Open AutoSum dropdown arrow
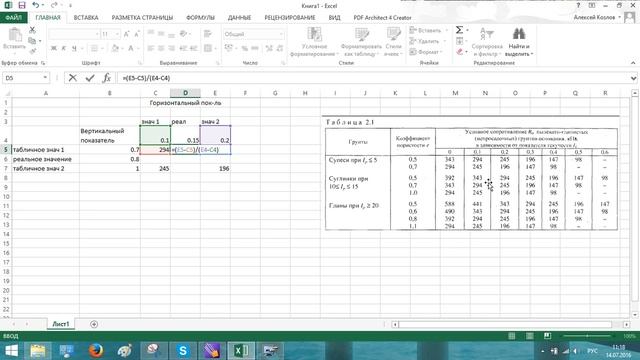Viewport: 640px width, 360px height. [467, 30]
